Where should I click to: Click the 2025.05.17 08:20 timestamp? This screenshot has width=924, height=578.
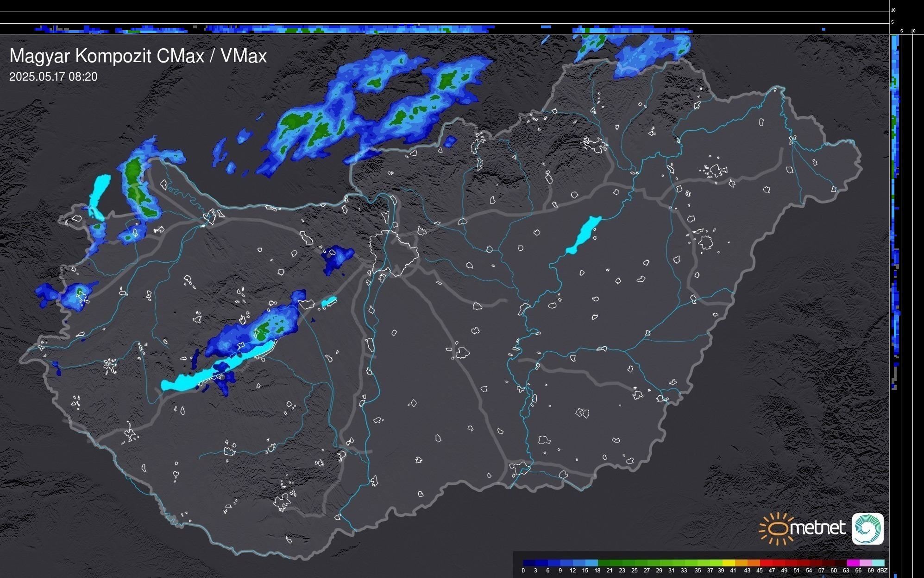[53, 77]
